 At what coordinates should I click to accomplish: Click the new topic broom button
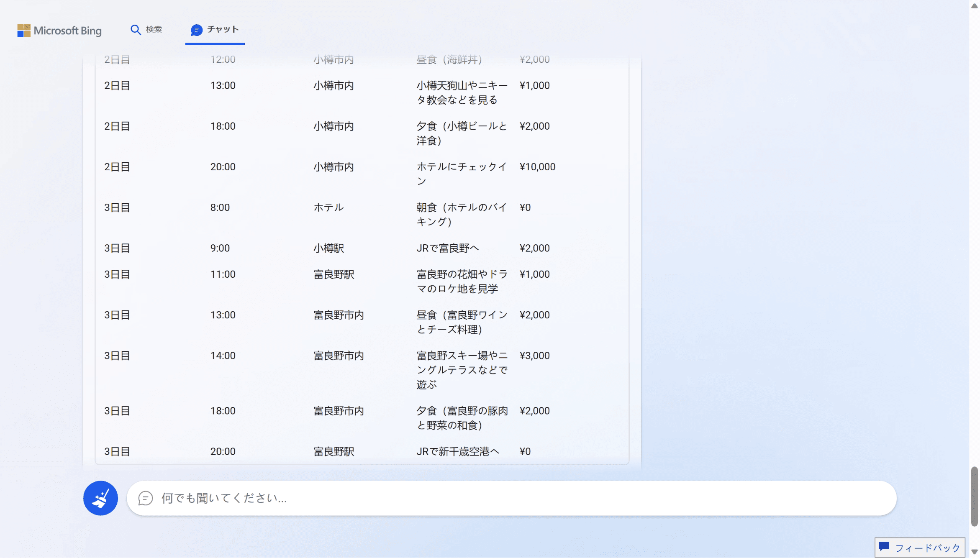click(x=100, y=498)
